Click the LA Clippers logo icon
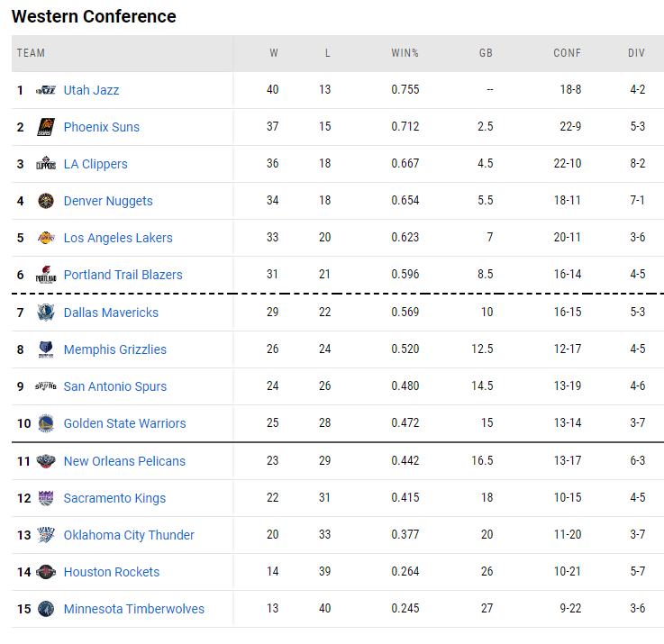Screen dimensions: 664x644 [46, 164]
